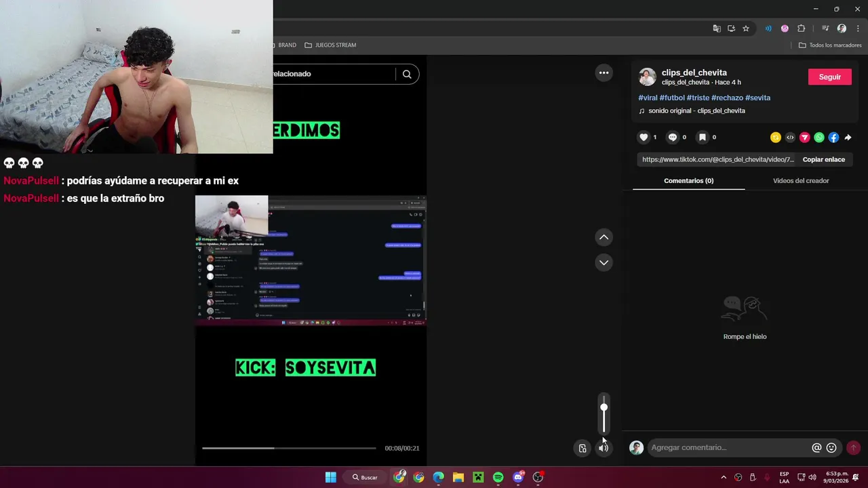The height and width of the screenshot is (488, 868).
Task: Open more share options arrow
Action: point(848,138)
